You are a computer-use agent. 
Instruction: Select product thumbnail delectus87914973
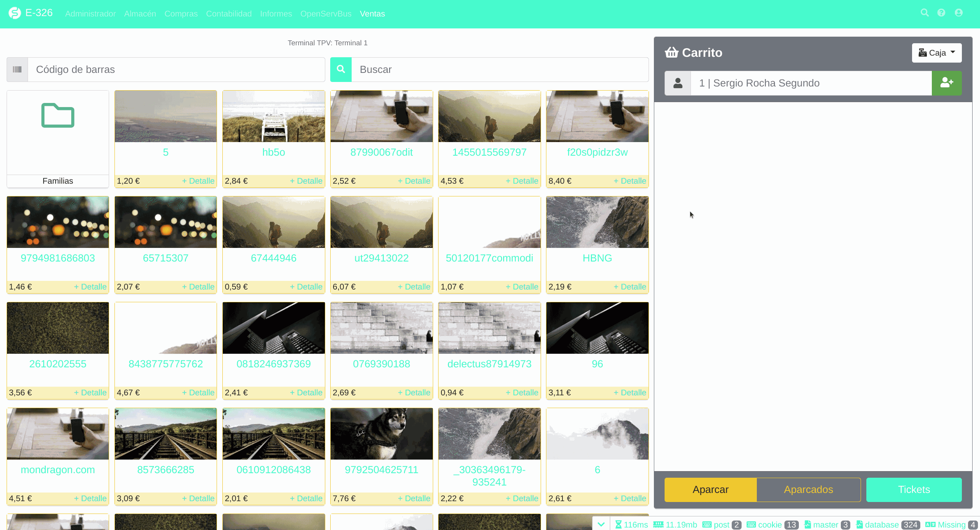tap(490, 328)
